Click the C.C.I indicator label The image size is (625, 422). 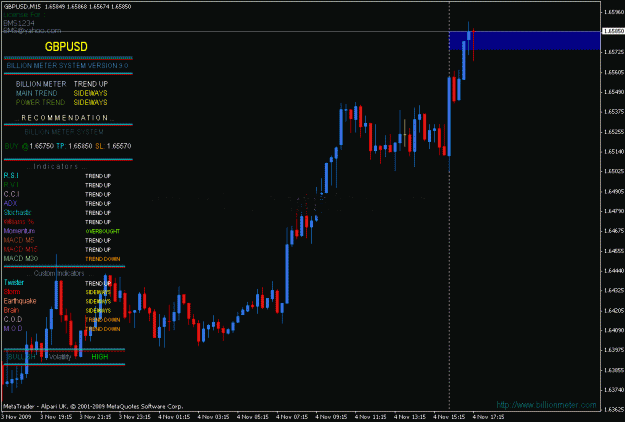tap(12, 194)
